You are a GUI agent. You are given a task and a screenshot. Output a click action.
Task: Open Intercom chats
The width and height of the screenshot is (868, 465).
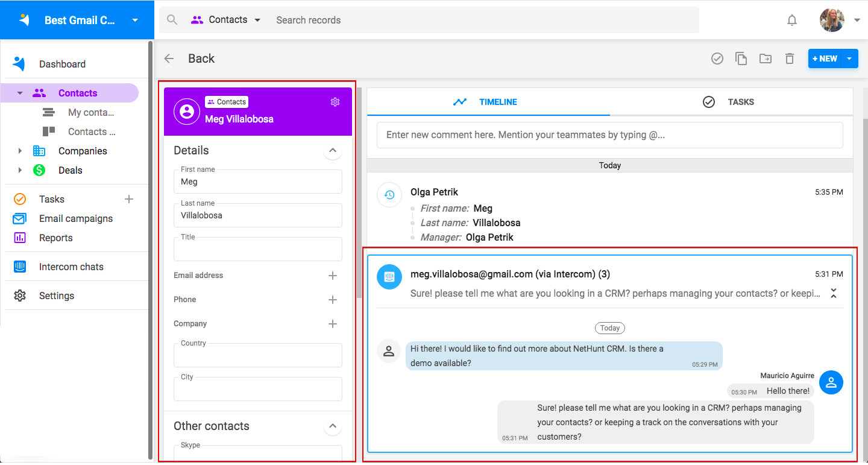[x=71, y=267]
